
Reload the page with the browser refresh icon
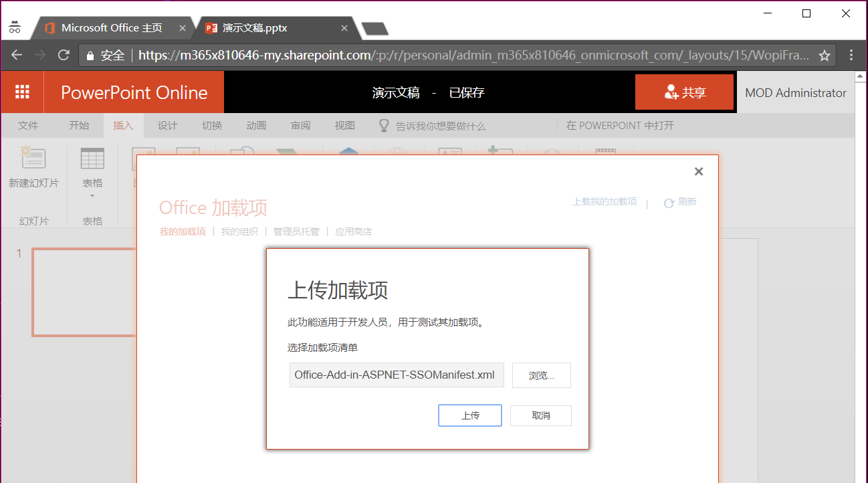pyautogui.click(x=63, y=55)
